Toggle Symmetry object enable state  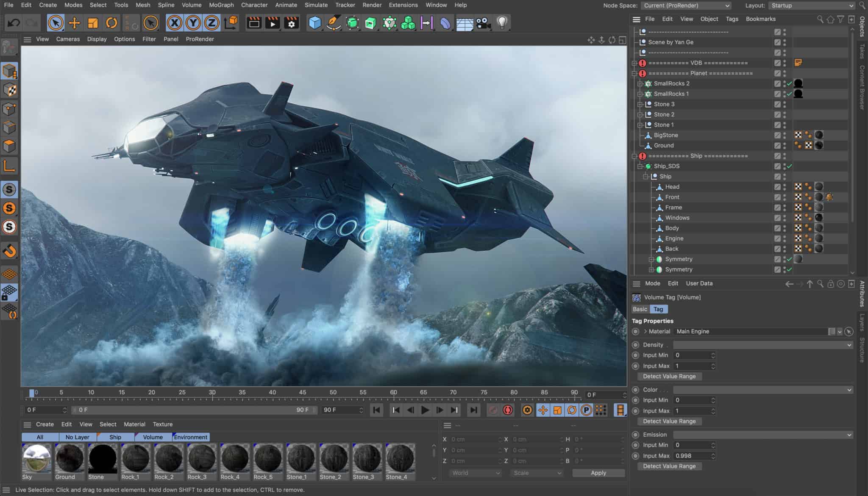tap(789, 259)
